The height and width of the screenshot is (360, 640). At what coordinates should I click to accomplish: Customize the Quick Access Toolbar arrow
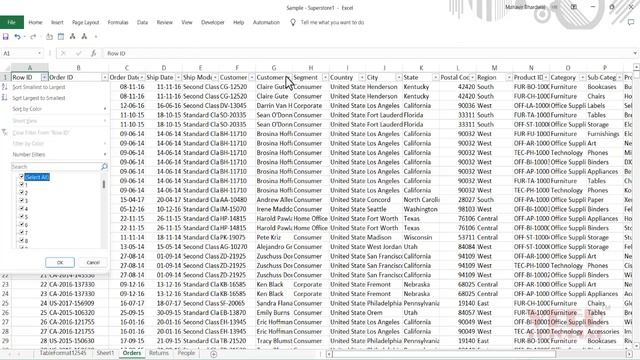96,37
